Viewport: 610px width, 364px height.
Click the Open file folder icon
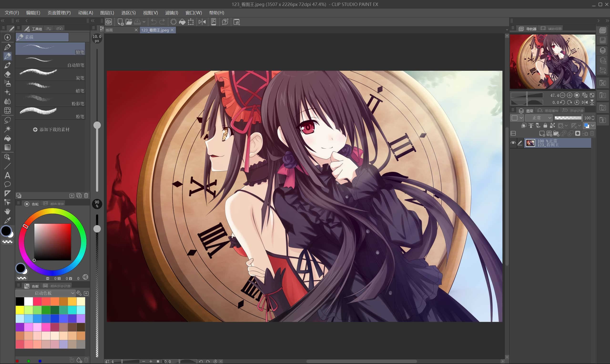click(x=129, y=22)
